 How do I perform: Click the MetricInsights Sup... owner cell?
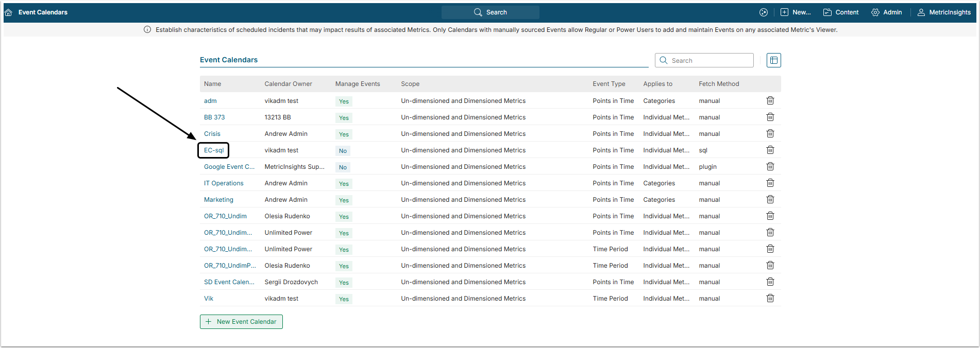pyautogui.click(x=294, y=167)
